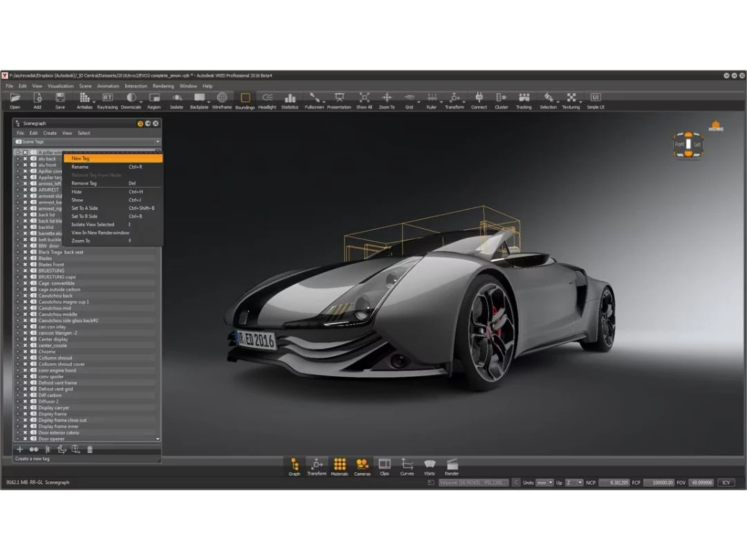Click the Render clapperboard icon

click(x=452, y=466)
